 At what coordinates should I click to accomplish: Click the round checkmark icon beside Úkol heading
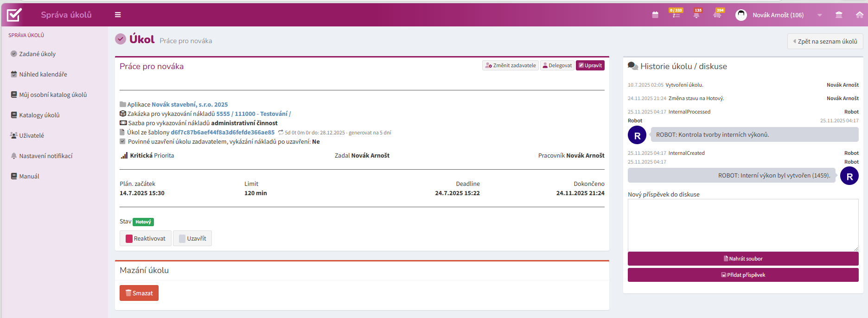(121, 39)
